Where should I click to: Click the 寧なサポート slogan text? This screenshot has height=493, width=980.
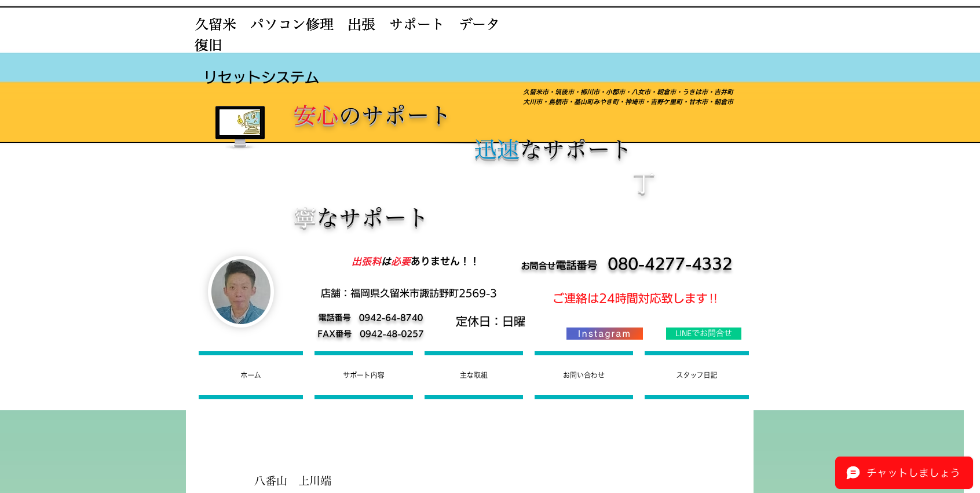[x=360, y=218]
